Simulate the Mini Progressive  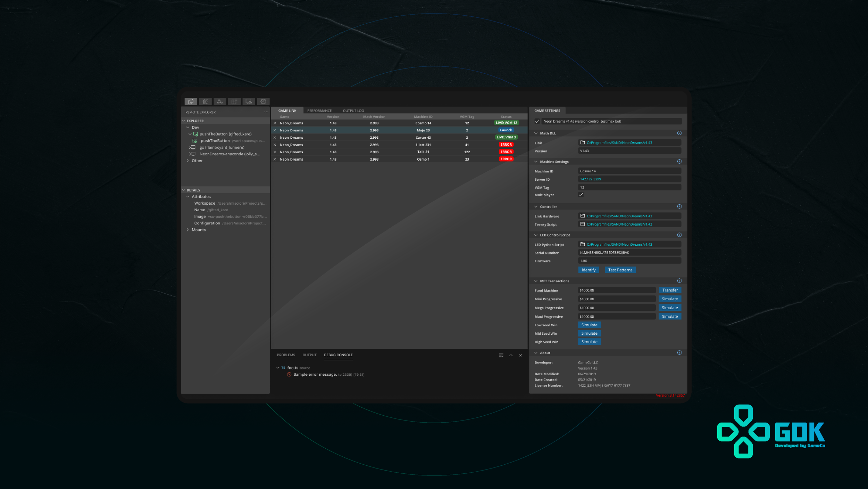(670, 299)
